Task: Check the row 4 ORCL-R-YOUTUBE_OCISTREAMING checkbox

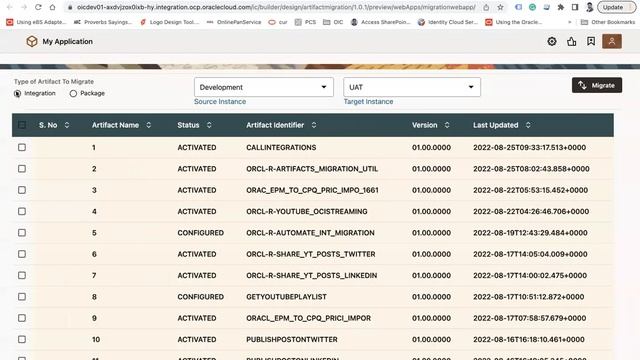Action: (x=22, y=211)
